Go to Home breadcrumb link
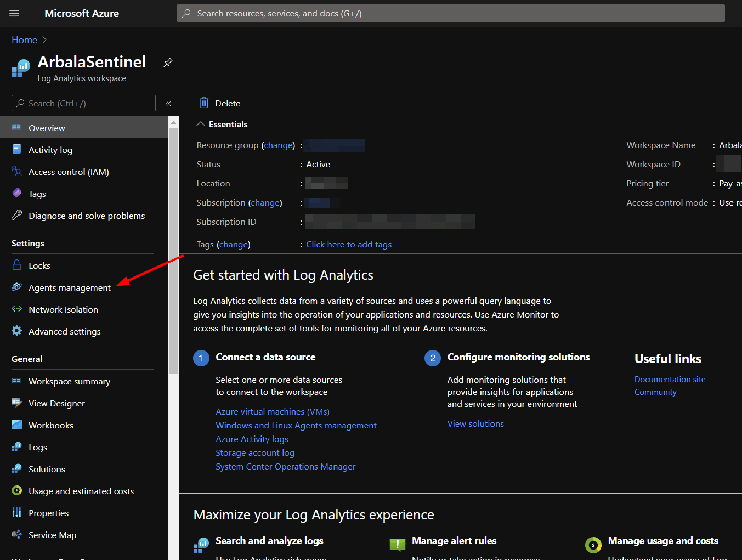The image size is (742, 560). coord(25,39)
